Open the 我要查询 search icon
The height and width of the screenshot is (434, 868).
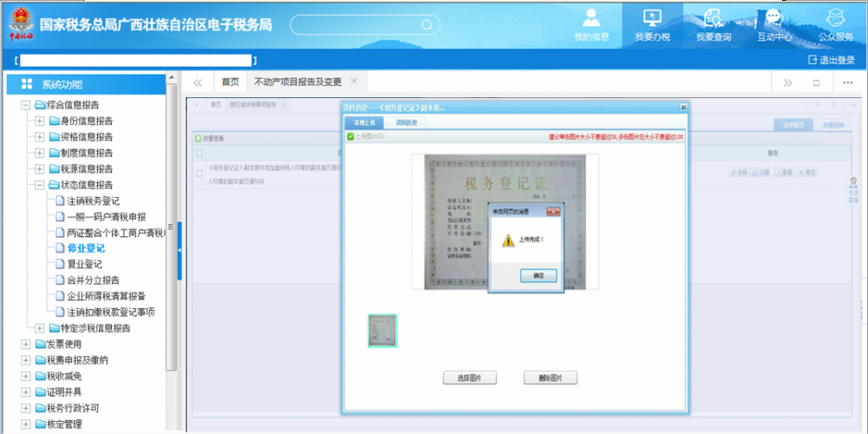(x=713, y=17)
